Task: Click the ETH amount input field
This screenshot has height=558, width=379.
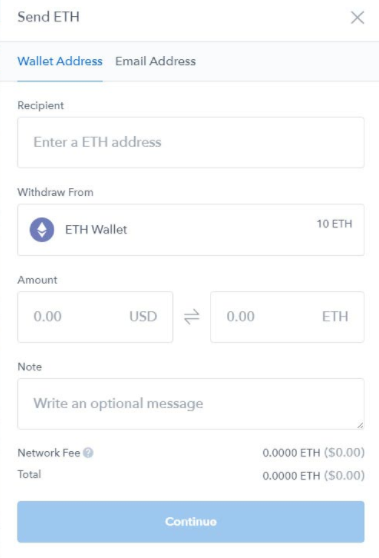Action: (287, 317)
